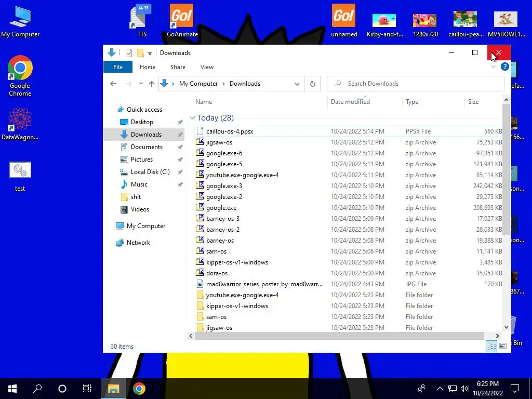Select the youtube.exe-google.exe-4 zip archive

tap(348, 175)
